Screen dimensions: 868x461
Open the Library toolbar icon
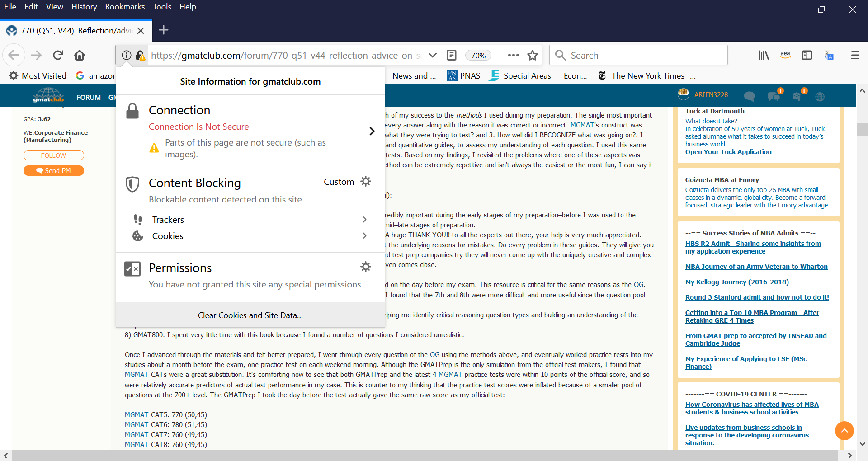(x=764, y=55)
